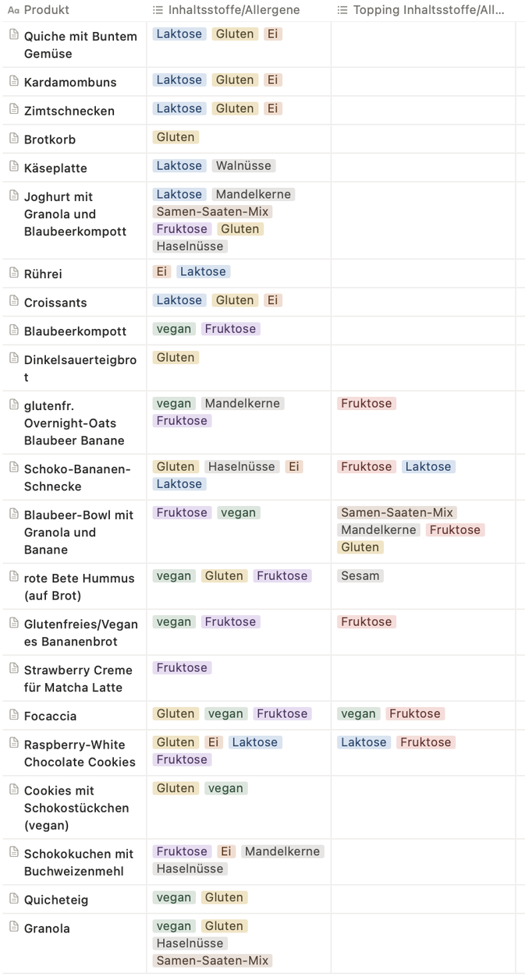Click the page icon beside Croissants
This screenshot has width=525, height=980.
coord(13,302)
